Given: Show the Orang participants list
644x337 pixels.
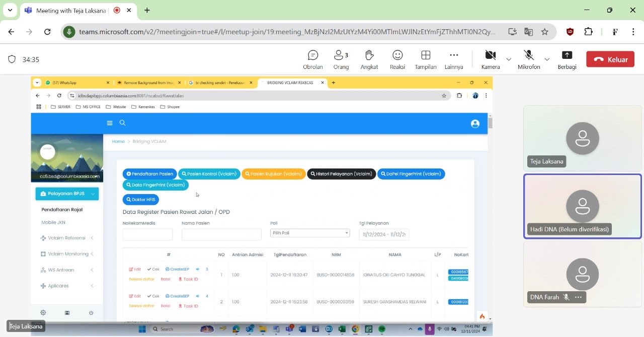Looking at the screenshot, I should 341,59.
